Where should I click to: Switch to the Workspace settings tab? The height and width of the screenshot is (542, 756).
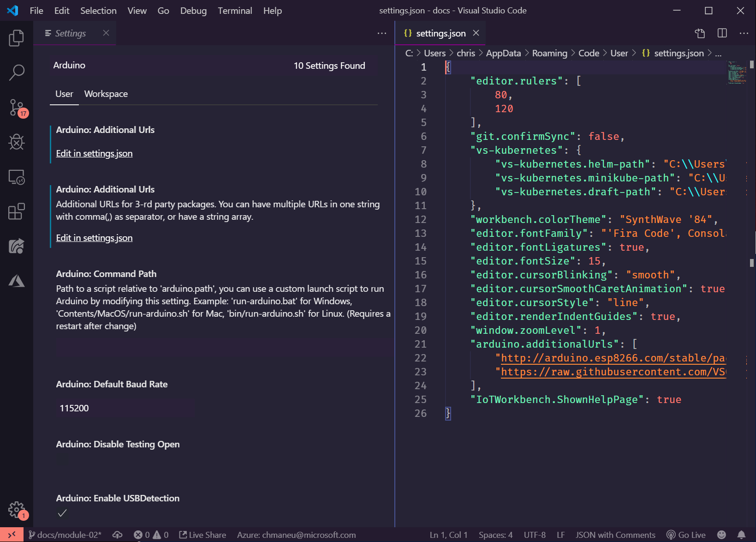[x=106, y=94]
